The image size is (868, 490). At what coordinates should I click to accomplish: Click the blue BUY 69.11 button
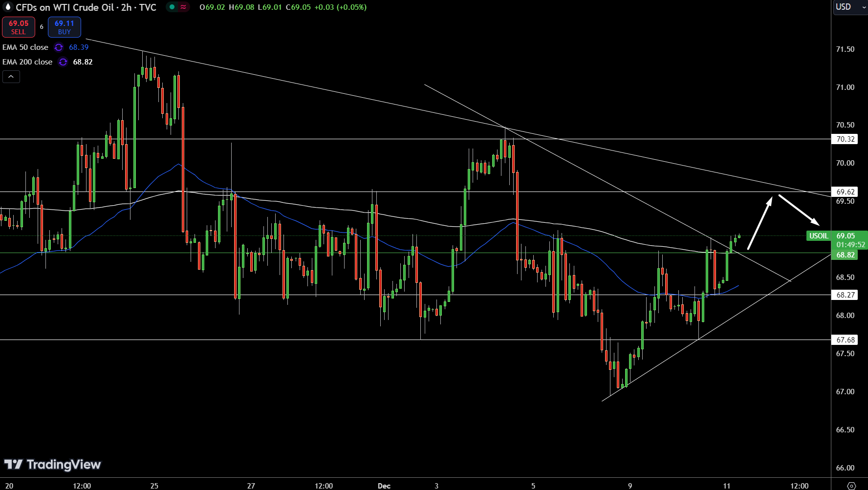tap(65, 27)
